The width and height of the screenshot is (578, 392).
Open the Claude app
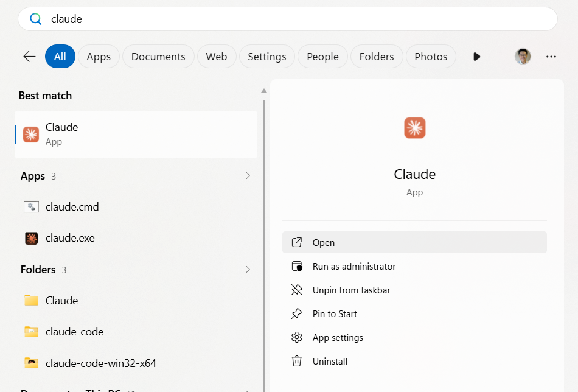point(414,242)
